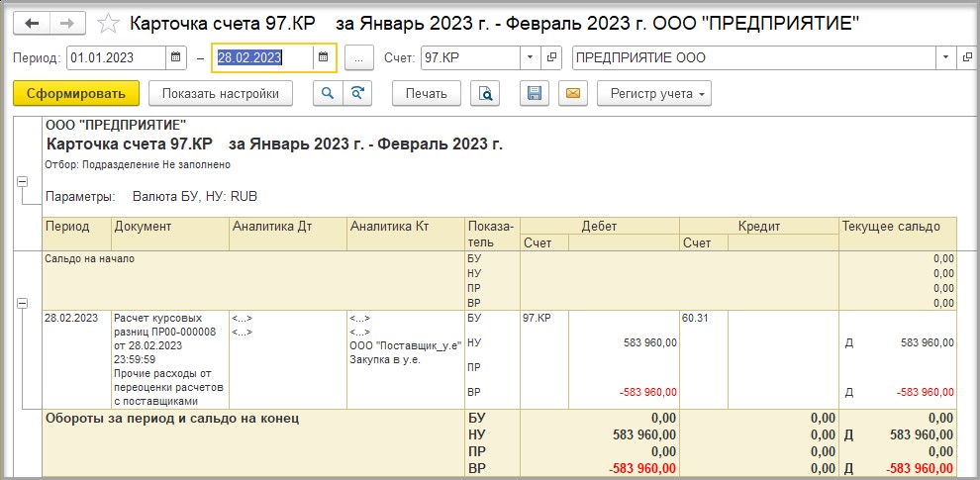Open the Счет 97.КР dropdown list
This screenshot has width=980, height=480.
point(530,57)
